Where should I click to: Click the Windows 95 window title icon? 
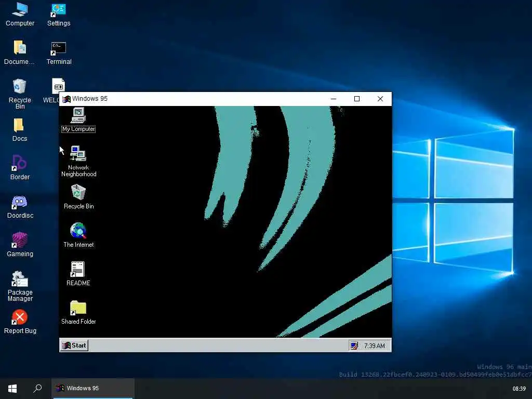click(66, 99)
